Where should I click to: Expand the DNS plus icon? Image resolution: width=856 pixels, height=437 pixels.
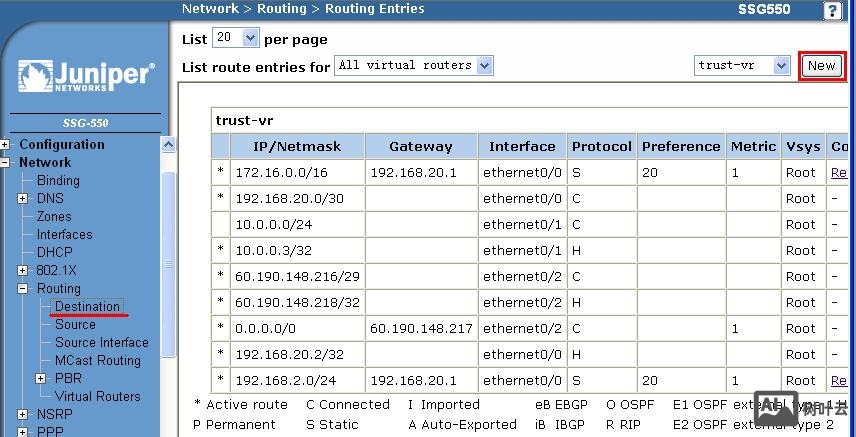pyautogui.click(x=23, y=199)
